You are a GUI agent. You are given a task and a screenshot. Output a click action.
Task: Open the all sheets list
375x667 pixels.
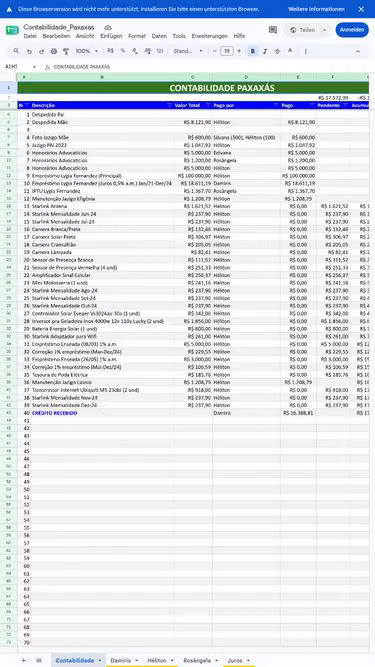[39, 660]
